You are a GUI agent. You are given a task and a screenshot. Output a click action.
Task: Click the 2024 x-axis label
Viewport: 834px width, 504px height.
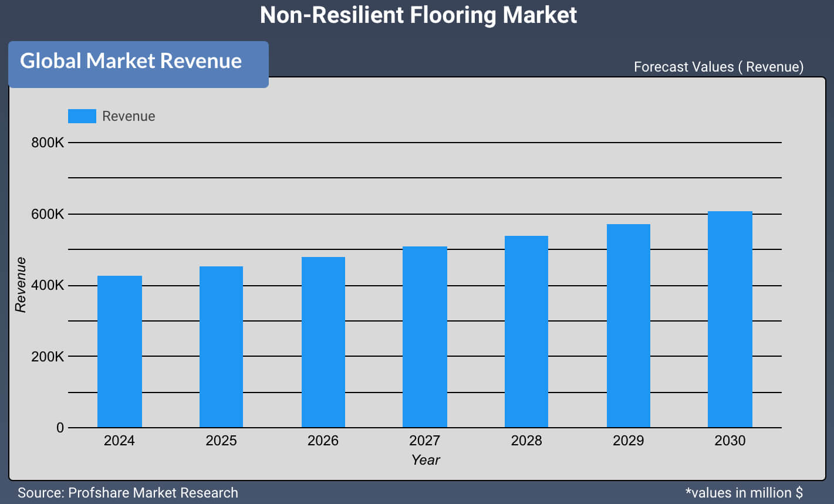pyautogui.click(x=119, y=441)
